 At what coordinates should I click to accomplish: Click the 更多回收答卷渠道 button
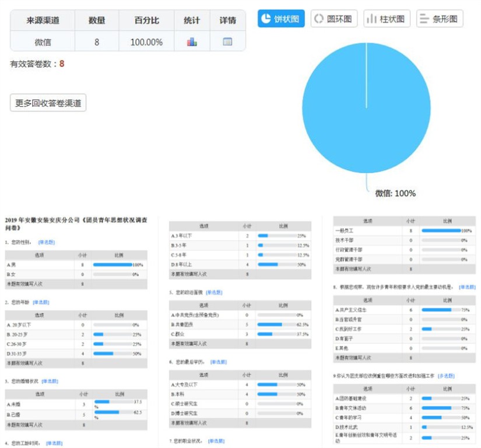pos(48,103)
